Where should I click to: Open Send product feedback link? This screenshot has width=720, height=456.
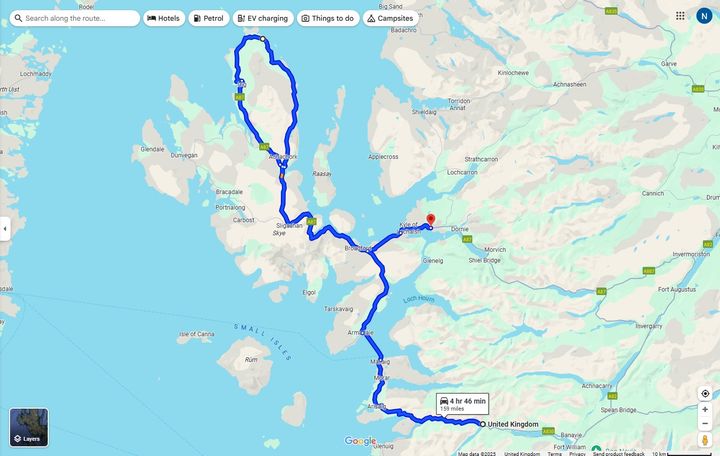point(619,454)
